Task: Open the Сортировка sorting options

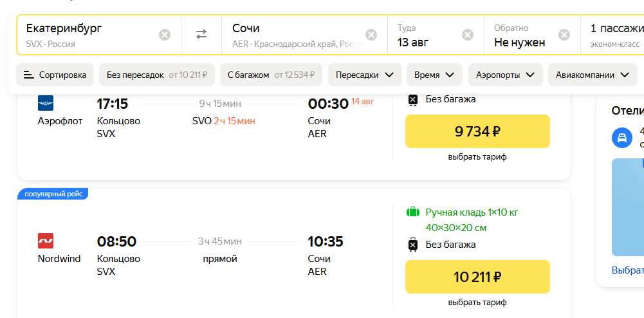Action: pos(55,75)
